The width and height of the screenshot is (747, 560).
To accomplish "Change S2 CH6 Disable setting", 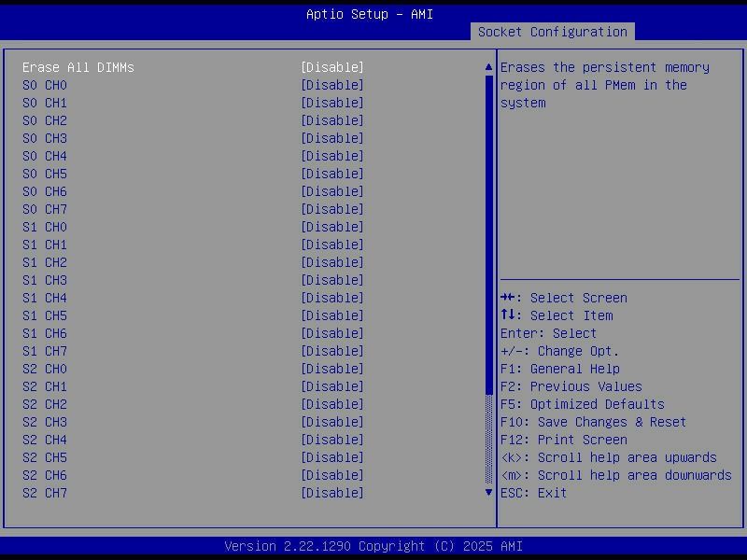I will pos(332,475).
